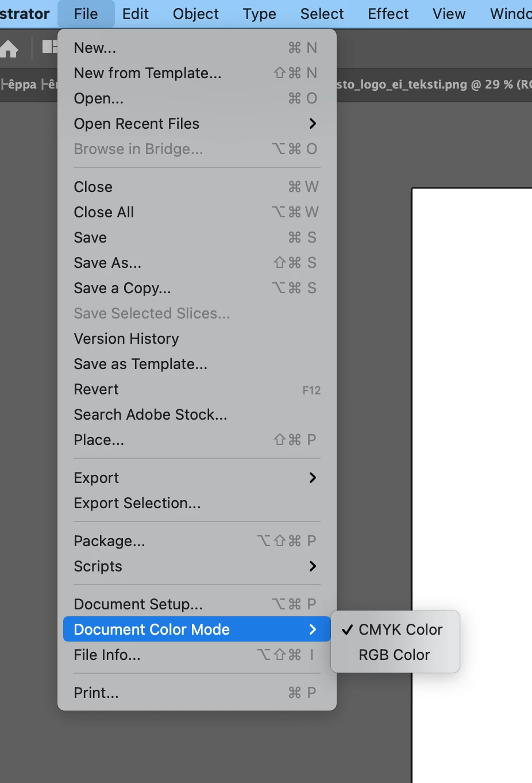The height and width of the screenshot is (783, 532).
Task: Select RGB Color mode option
Action: point(395,655)
